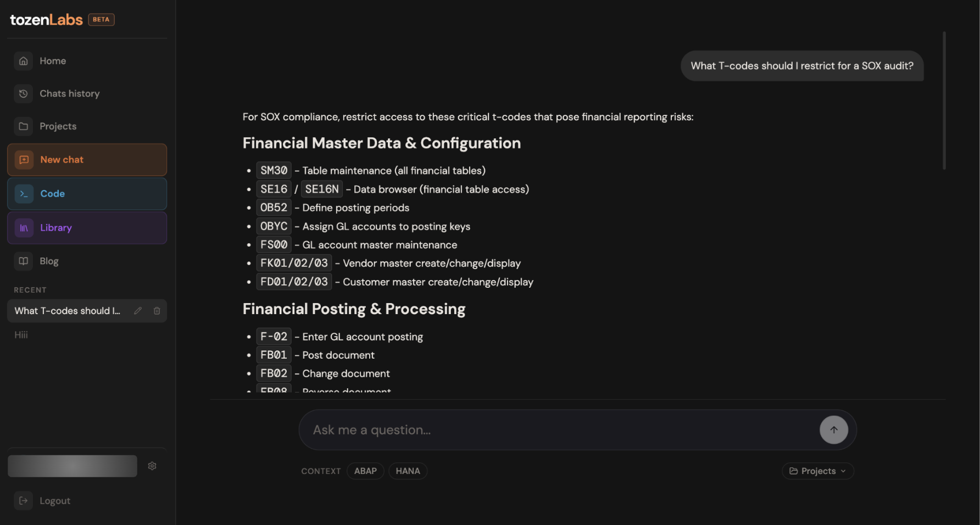Click 'Assign GL accounts to posting keys' text
Screen dimensions: 980x525
click(x=386, y=227)
